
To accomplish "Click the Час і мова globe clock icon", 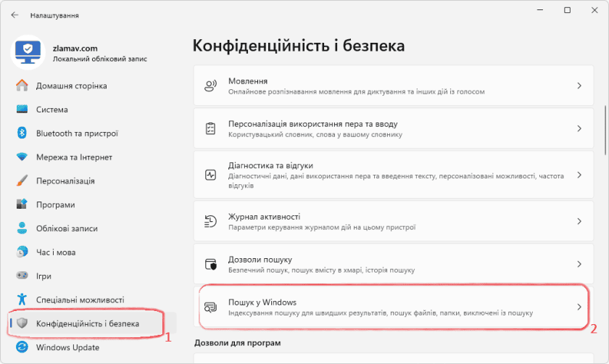I will pos(22,252).
